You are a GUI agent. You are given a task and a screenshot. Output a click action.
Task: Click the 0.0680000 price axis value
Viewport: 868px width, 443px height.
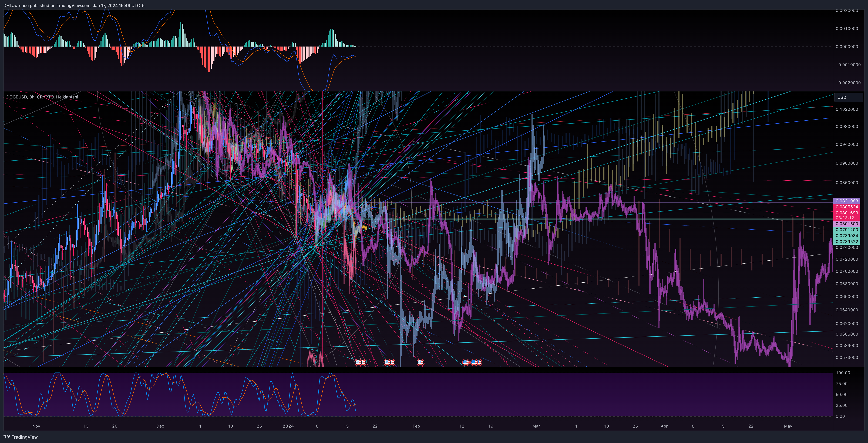[x=847, y=284]
